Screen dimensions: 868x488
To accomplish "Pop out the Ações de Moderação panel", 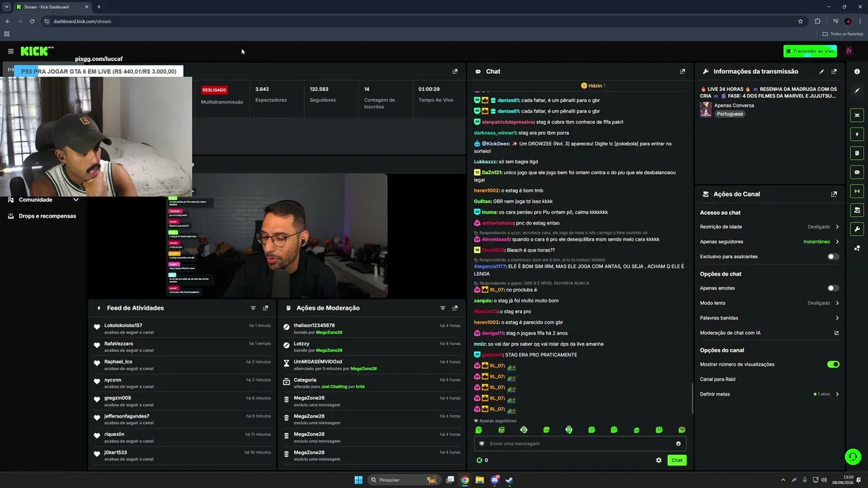I will [455, 308].
